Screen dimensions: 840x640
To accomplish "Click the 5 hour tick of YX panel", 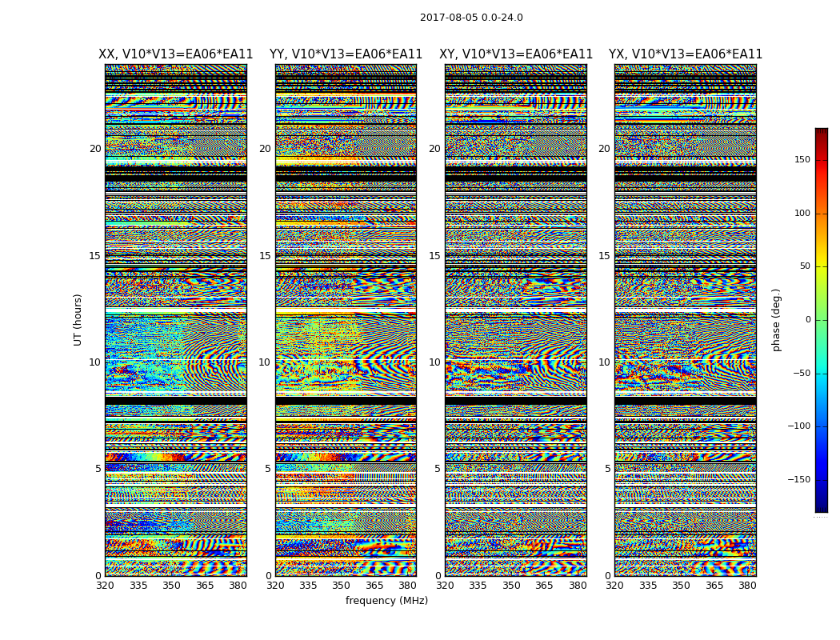I will pos(607,469).
